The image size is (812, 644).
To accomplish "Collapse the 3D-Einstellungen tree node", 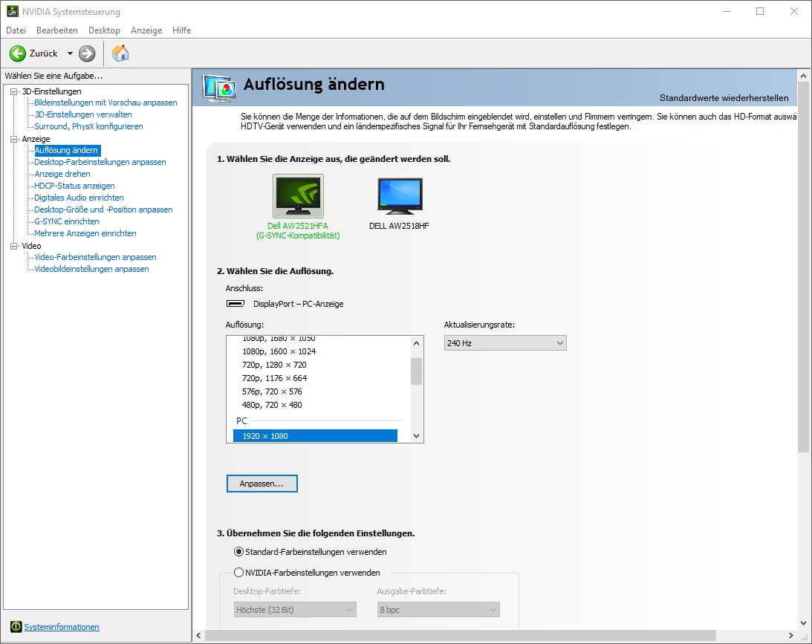I will tap(14, 91).
